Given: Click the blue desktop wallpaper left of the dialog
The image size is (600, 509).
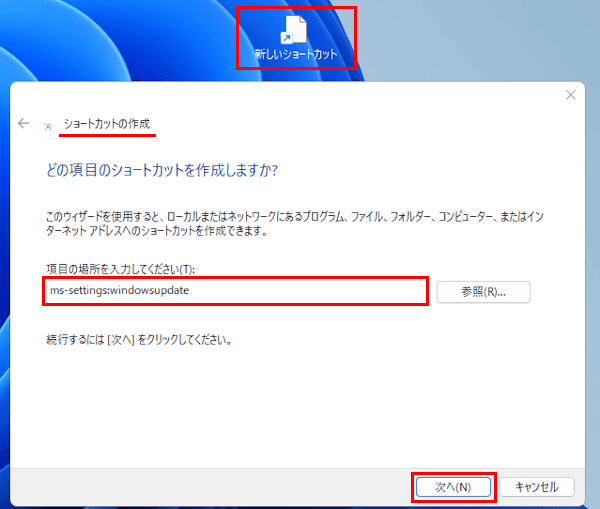Looking at the screenshot, I should pos(4,300).
